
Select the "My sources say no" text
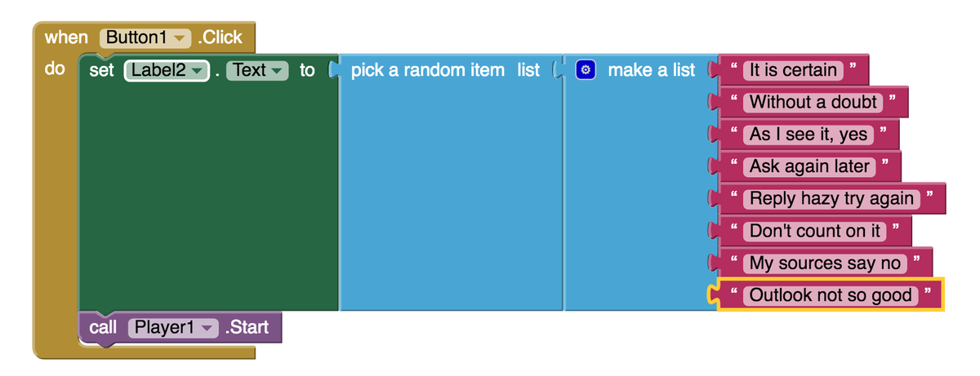(825, 263)
